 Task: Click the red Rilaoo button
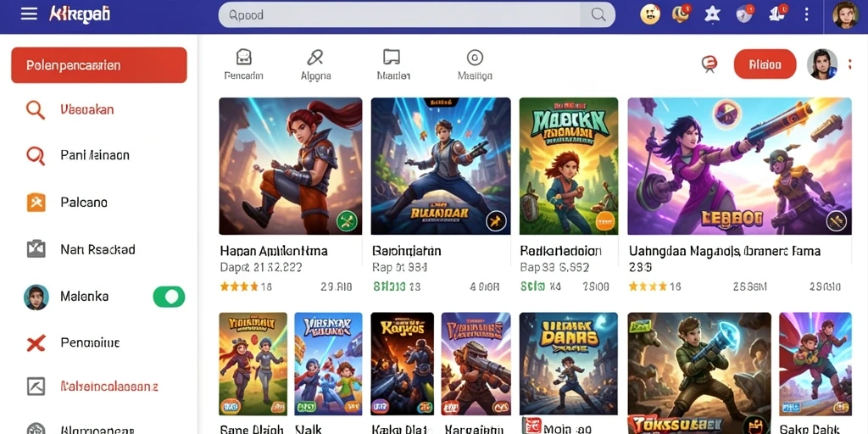click(x=765, y=64)
